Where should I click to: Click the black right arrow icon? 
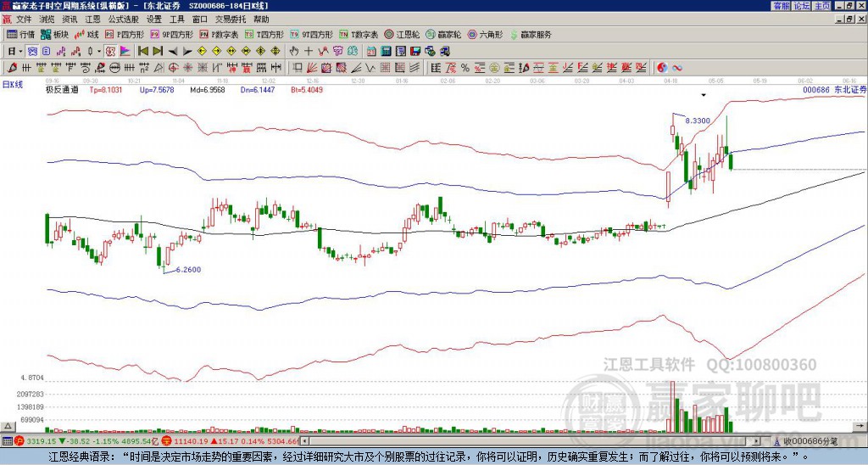click(x=187, y=51)
